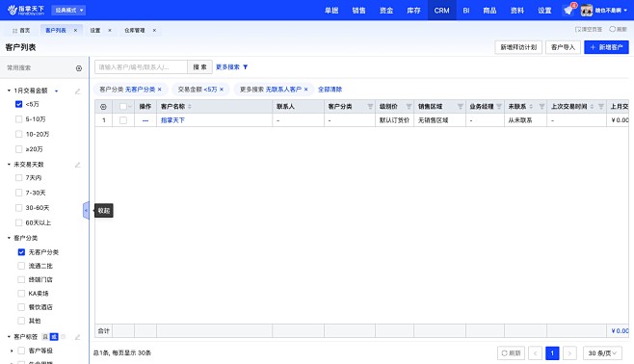Image resolution: width=634 pixels, height=364 pixels.
Task: Click the 客户导入 button
Action: [x=563, y=47]
